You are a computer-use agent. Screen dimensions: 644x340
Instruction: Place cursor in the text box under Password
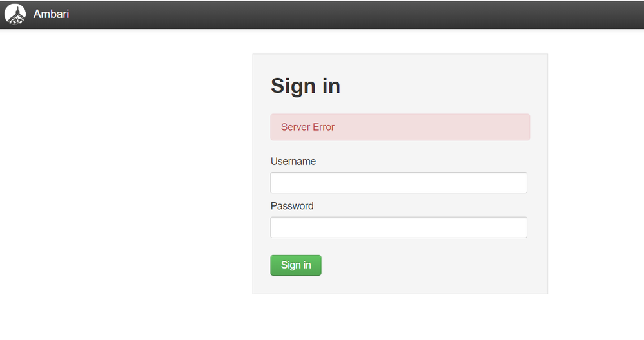[398, 227]
